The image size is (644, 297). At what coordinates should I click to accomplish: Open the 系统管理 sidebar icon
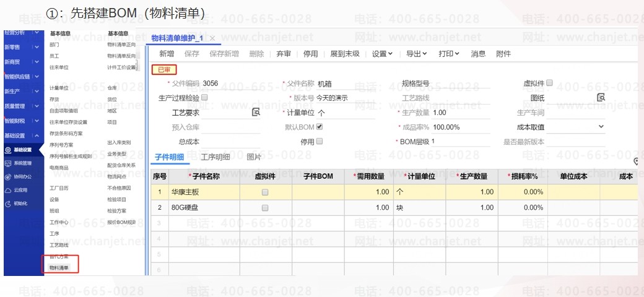(x=8, y=163)
